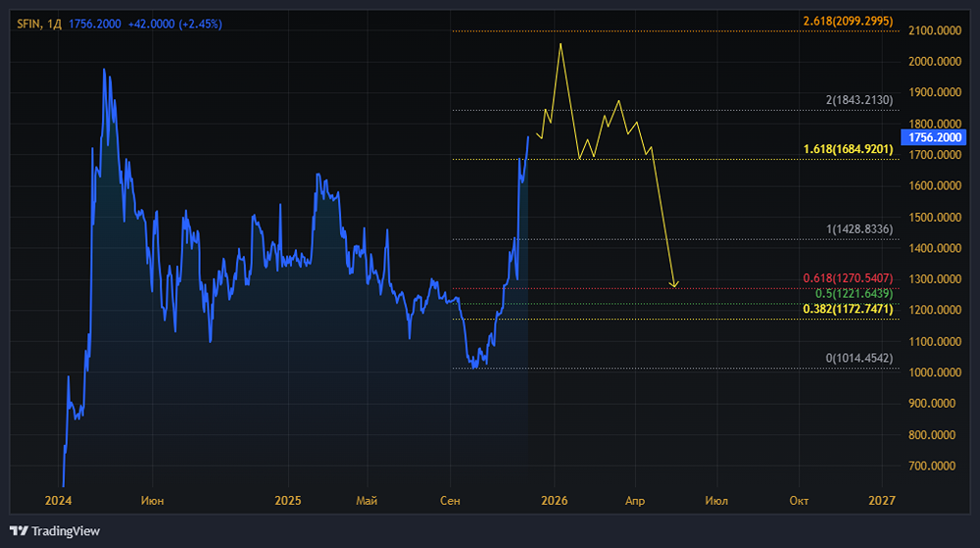This screenshot has width=980, height=548.
Task: Select the Июн label on time axis
Action: (152, 500)
